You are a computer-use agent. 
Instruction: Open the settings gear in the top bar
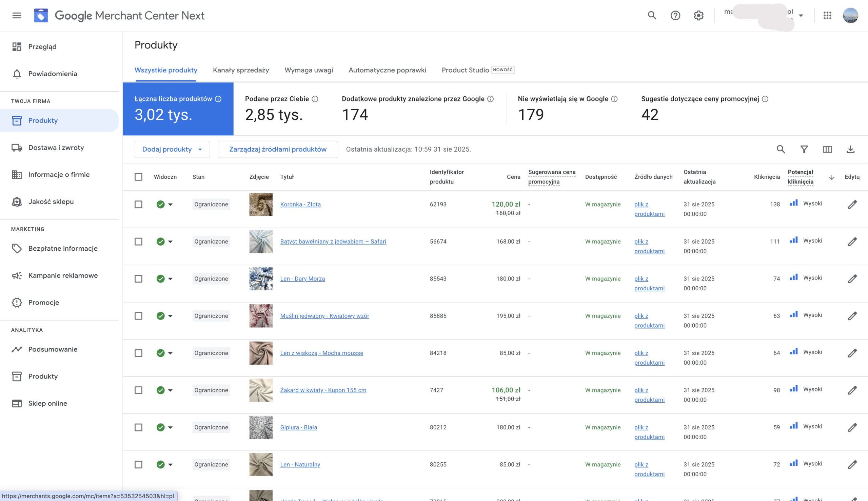click(698, 16)
